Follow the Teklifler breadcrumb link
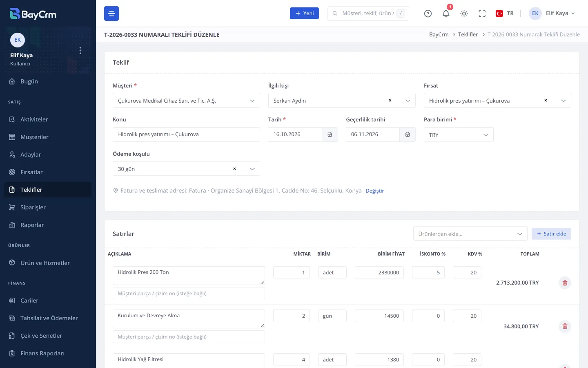 [468, 34]
